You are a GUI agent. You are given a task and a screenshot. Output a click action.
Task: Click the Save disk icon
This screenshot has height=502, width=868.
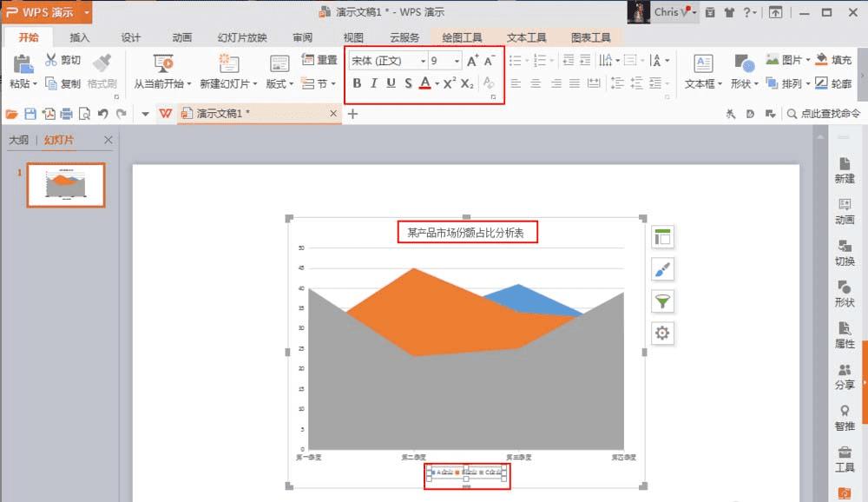pyautogui.click(x=30, y=114)
